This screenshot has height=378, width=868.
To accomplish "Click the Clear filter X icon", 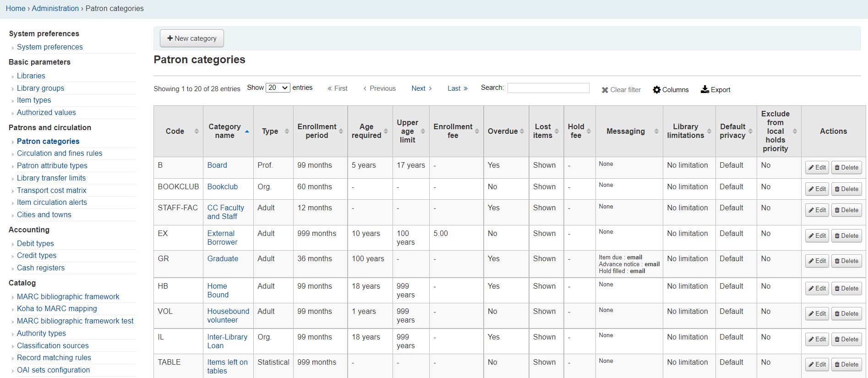I will click(605, 90).
